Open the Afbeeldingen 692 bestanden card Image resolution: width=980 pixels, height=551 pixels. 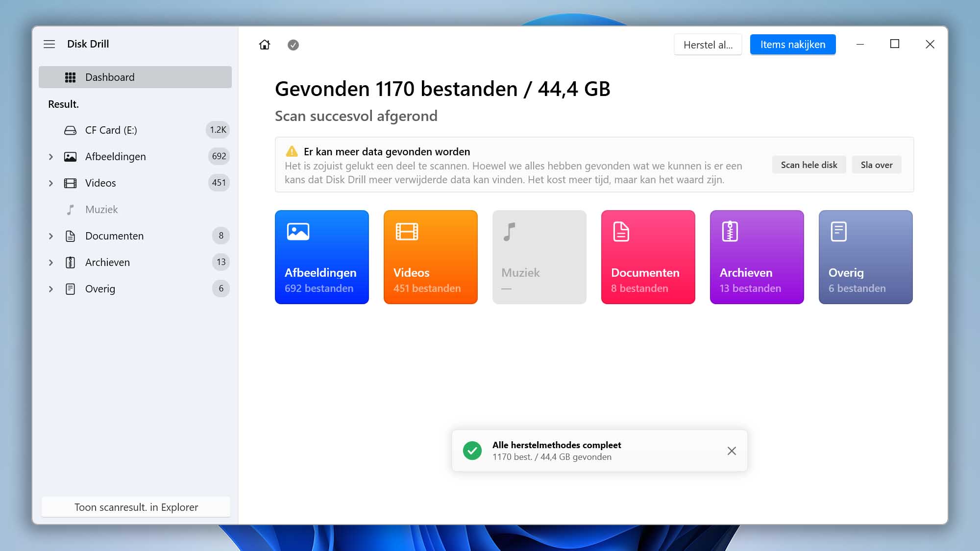[321, 257]
